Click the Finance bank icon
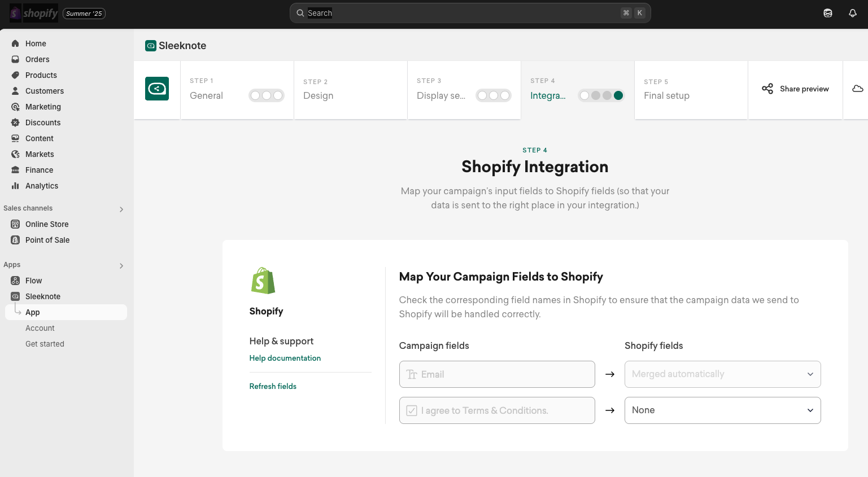The image size is (868, 477). coord(15,170)
